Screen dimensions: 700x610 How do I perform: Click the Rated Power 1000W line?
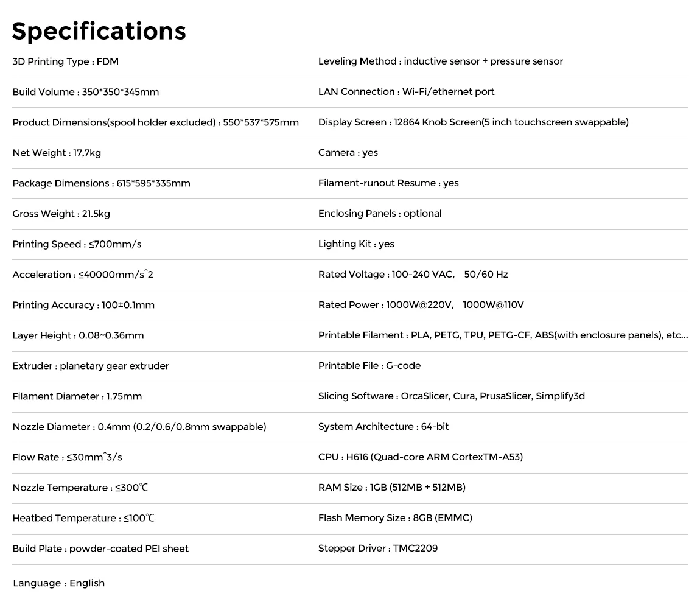(x=421, y=305)
